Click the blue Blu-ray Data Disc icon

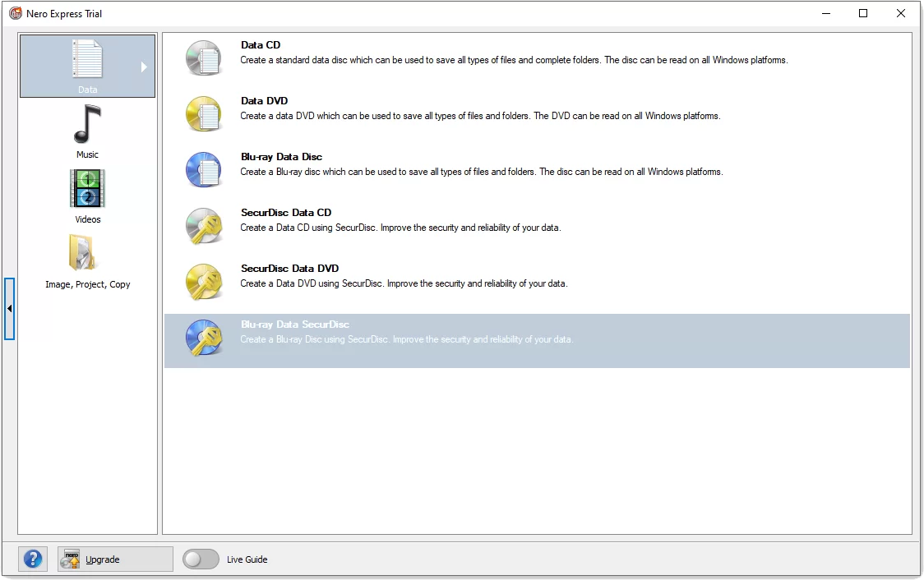click(204, 169)
